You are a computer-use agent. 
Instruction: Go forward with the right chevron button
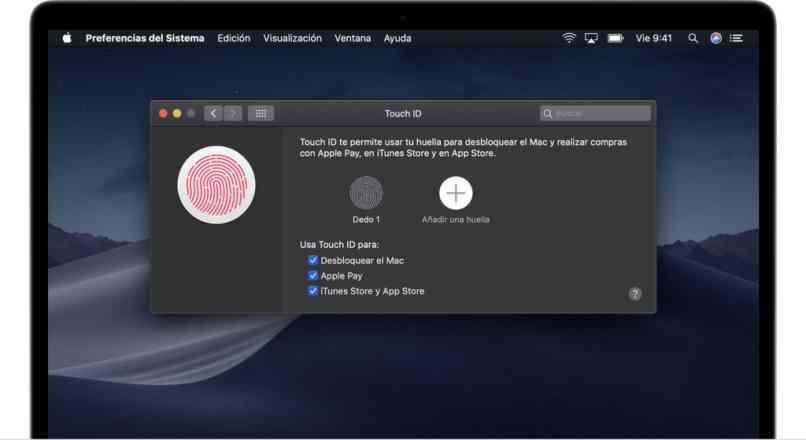[x=232, y=114]
